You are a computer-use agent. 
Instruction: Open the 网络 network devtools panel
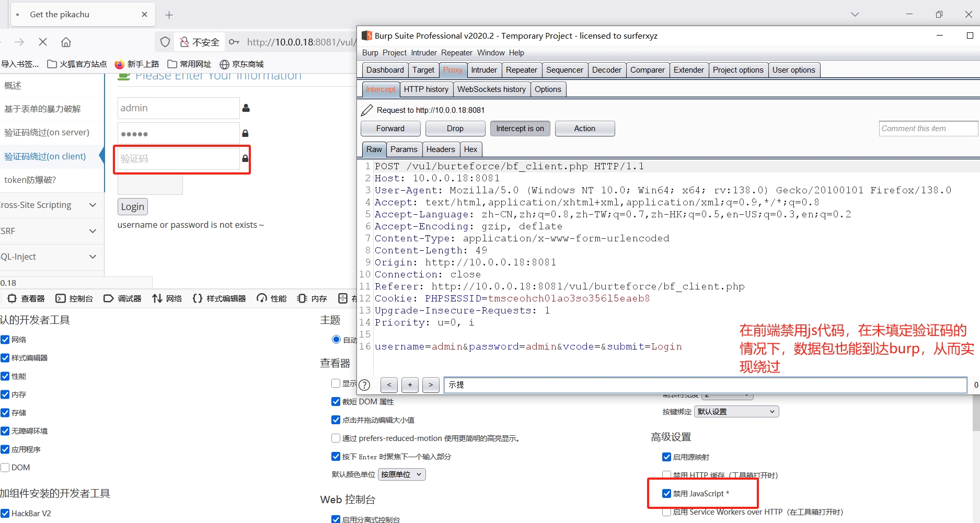click(x=167, y=298)
